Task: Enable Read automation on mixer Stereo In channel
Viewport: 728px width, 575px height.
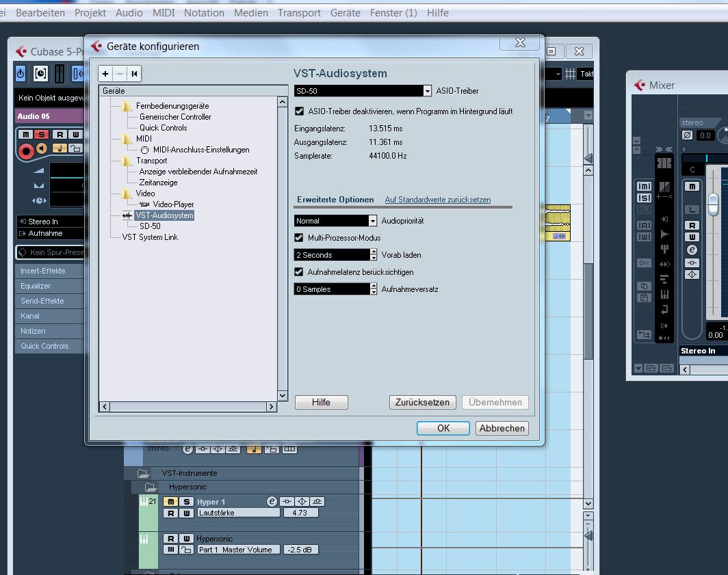Action: point(692,226)
